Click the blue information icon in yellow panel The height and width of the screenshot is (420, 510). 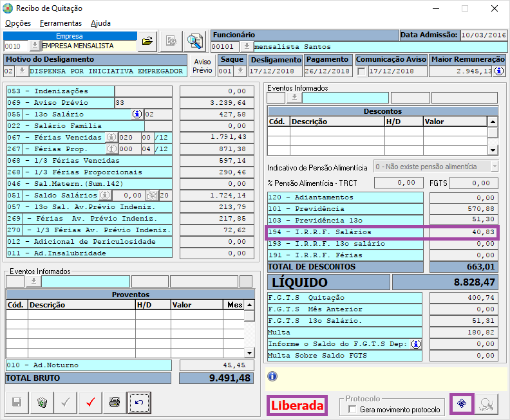click(x=272, y=376)
